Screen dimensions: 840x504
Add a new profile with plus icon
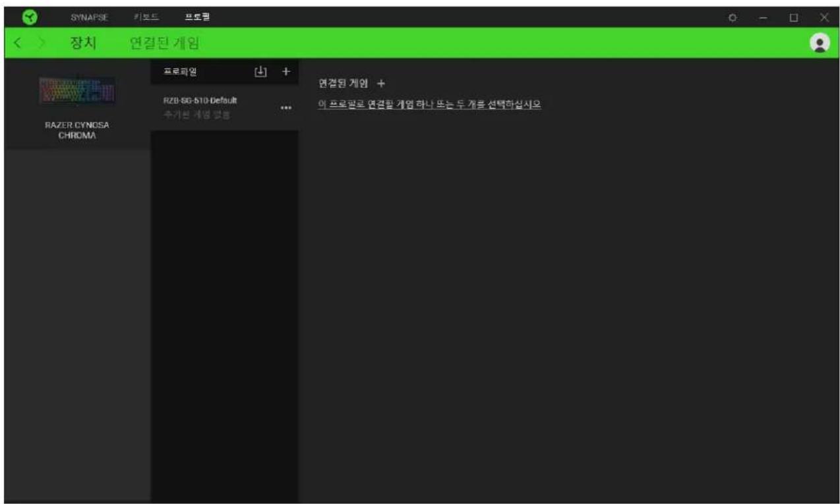coord(286,72)
